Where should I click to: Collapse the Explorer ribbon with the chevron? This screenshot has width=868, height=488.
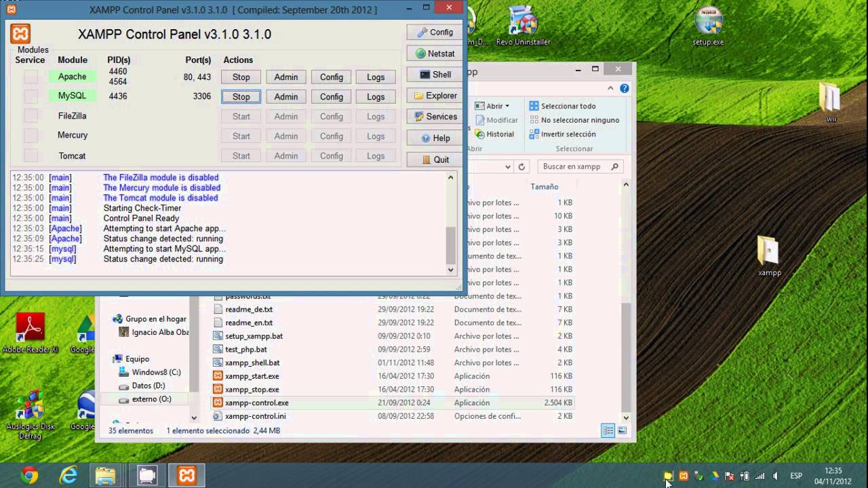(611, 88)
